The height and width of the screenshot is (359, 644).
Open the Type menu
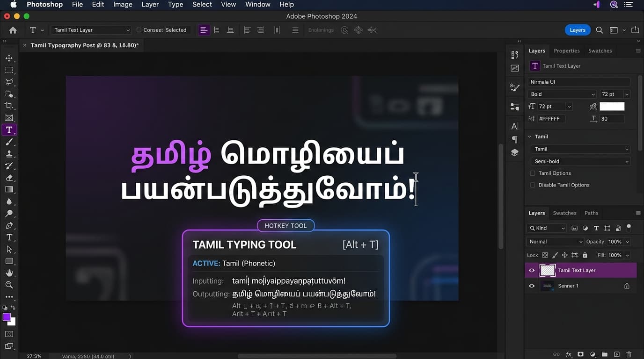[x=176, y=4]
